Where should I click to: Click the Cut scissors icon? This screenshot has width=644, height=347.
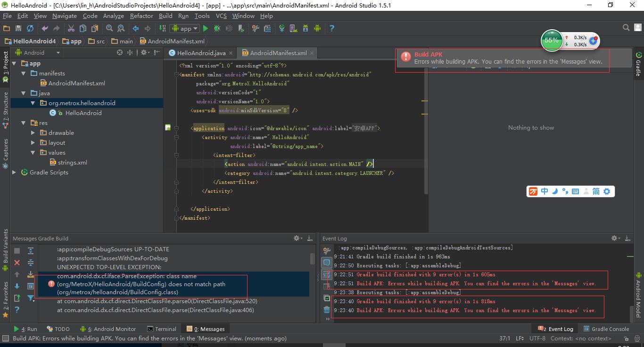[x=71, y=28]
